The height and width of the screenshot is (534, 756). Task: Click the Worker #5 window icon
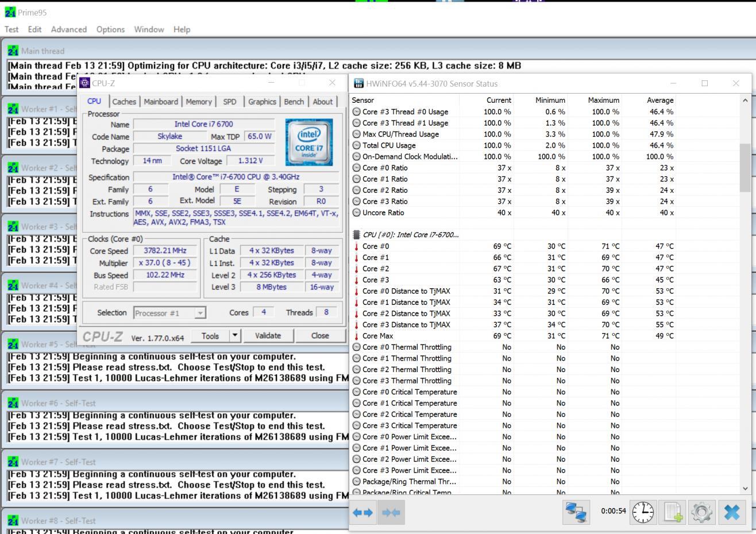(13, 344)
